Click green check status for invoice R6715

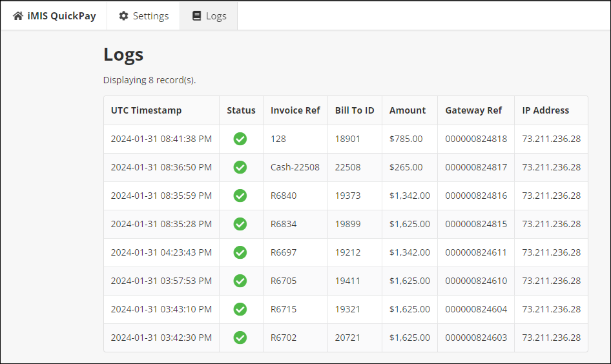click(240, 309)
